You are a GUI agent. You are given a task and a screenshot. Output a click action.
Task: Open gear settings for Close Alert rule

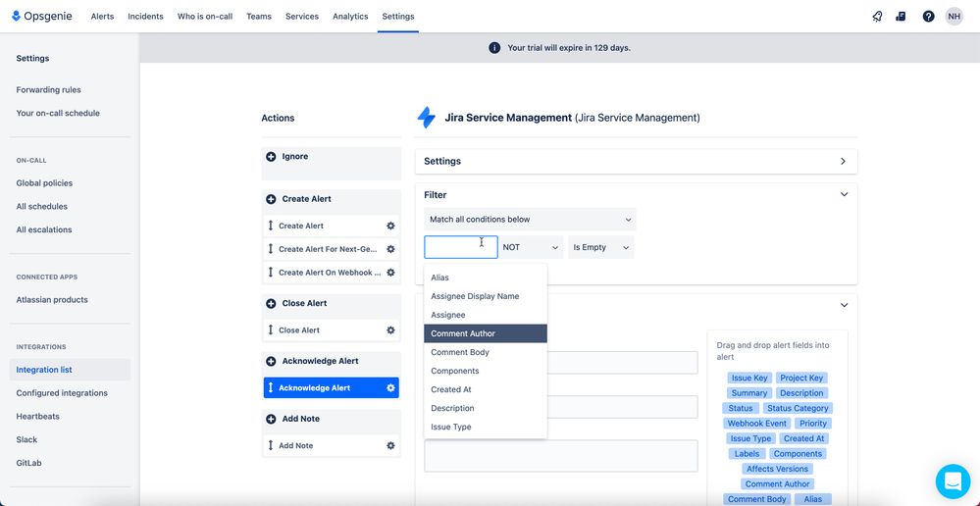(x=390, y=329)
